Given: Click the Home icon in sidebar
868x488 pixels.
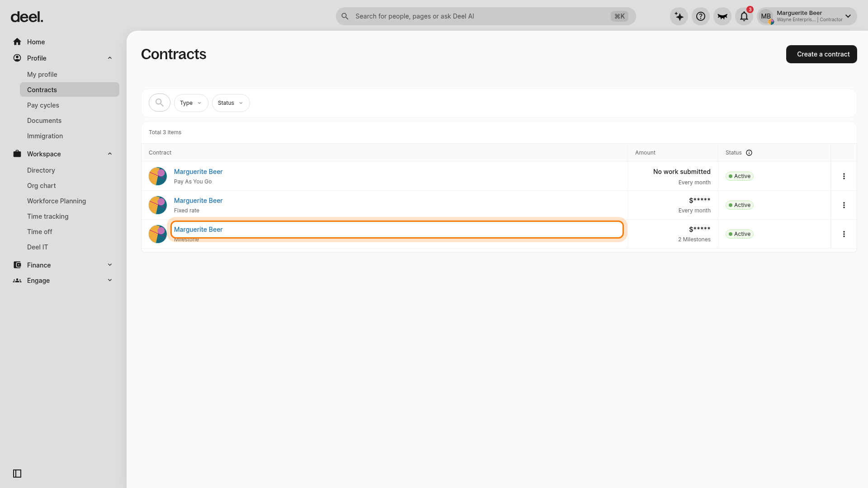Looking at the screenshot, I should tap(17, 42).
